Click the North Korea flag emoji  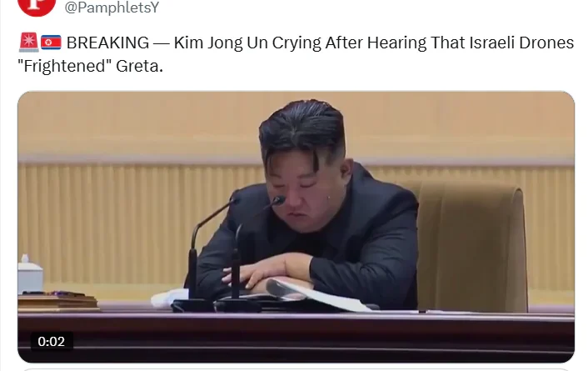(51, 43)
